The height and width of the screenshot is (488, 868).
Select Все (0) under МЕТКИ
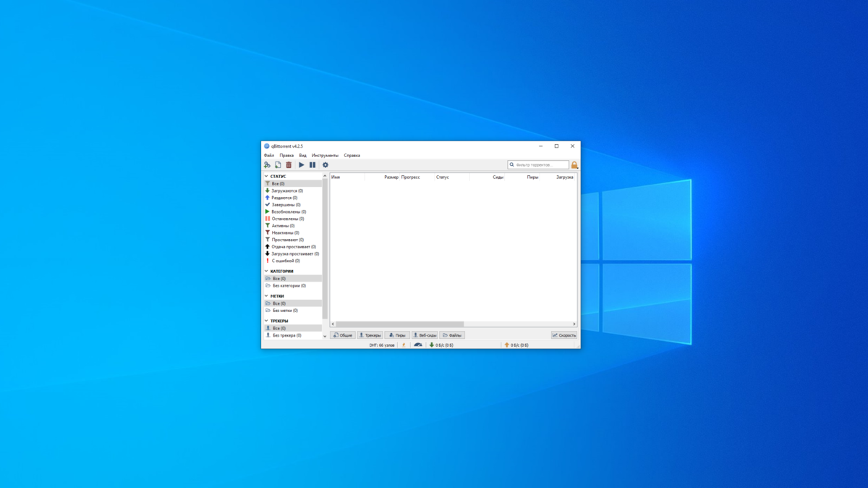coord(292,303)
